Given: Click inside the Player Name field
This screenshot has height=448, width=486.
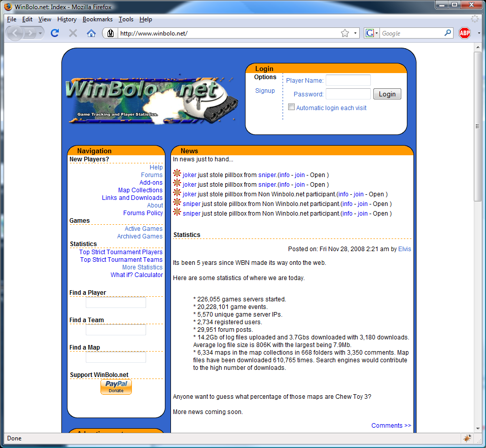Looking at the screenshot, I should click(348, 80).
